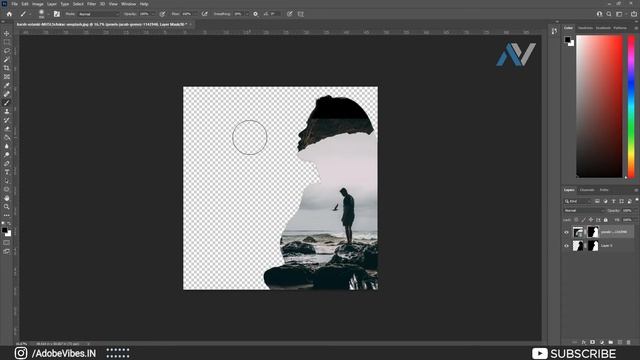The height and width of the screenshot is (360, 640).
Task: Click the New group folder icon
Action: 611,342
